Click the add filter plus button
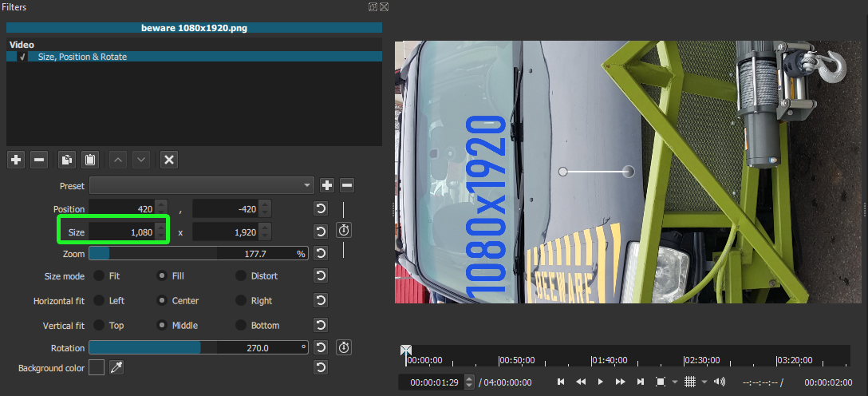Image resolution: width=868 pixels, height=396 pixels. (16, 160)
